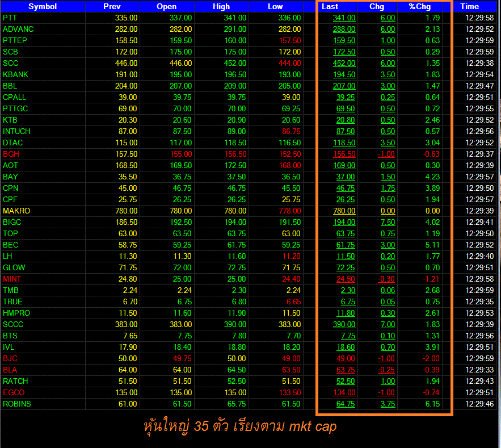The image size is (501, 448).
Task: Click the BGH symbol in red
Action: pyautogui.click(x=11, y=154)
